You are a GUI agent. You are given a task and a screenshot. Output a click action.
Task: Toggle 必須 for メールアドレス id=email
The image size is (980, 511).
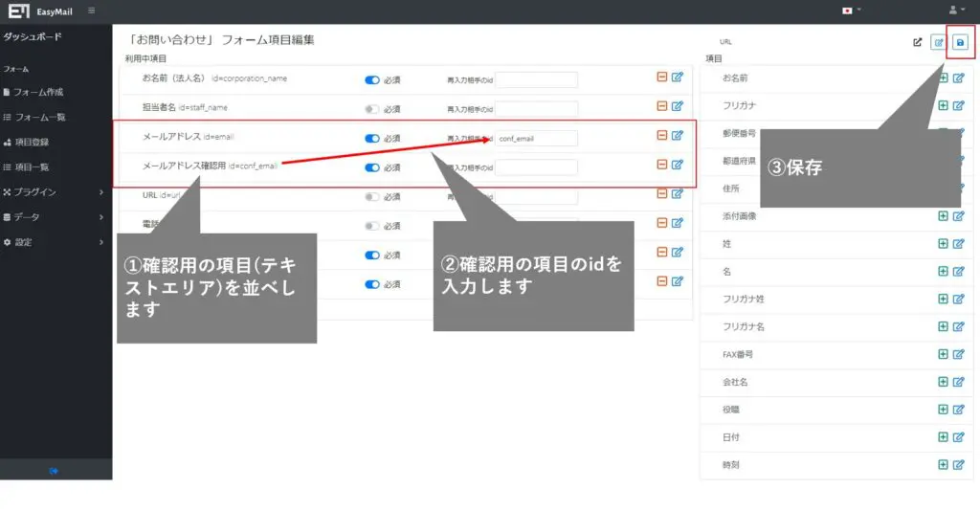pos(372,139)
